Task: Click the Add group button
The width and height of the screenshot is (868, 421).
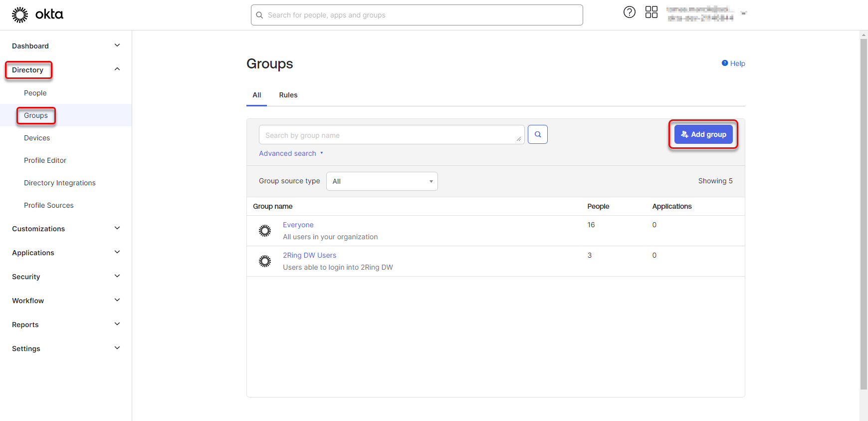Action: pos(703,134)
